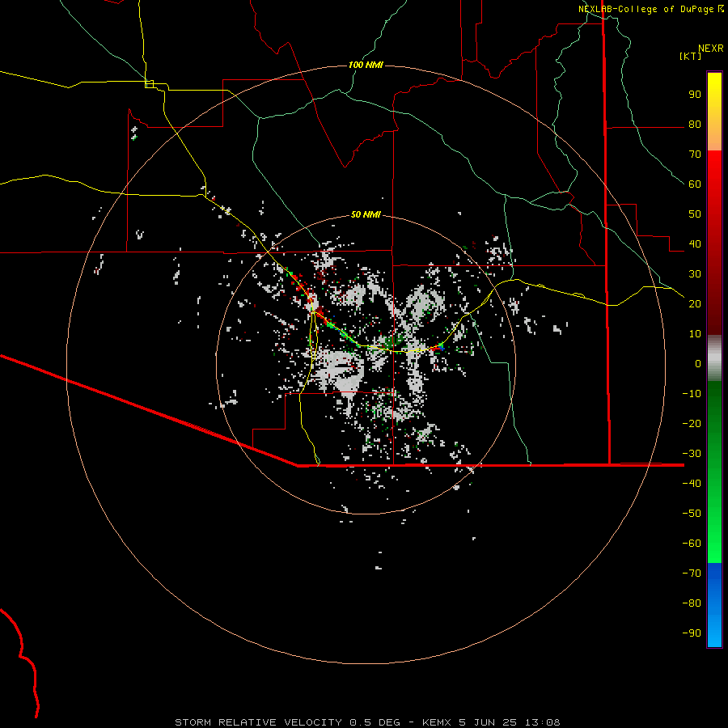This screenshot has height=728, width=728.
Task: Click the -90 value on the velocity legend
Action: pyautogui.click(x=692, y=633)
